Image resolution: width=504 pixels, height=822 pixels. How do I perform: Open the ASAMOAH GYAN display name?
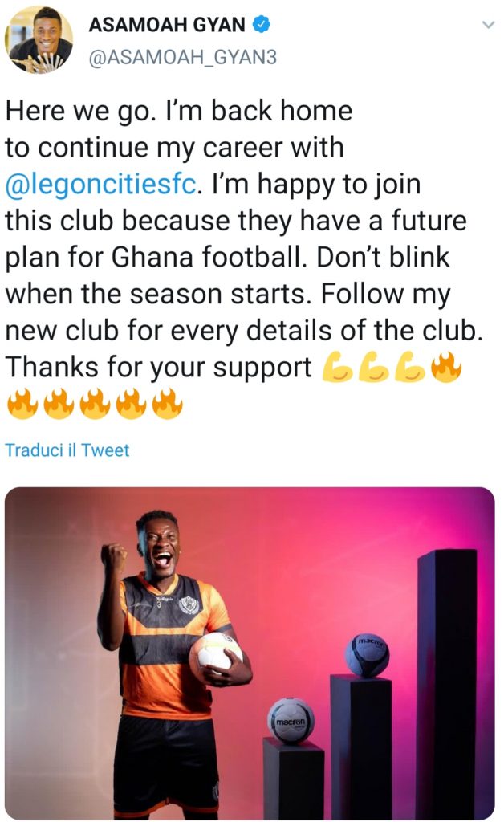point(167,25)
